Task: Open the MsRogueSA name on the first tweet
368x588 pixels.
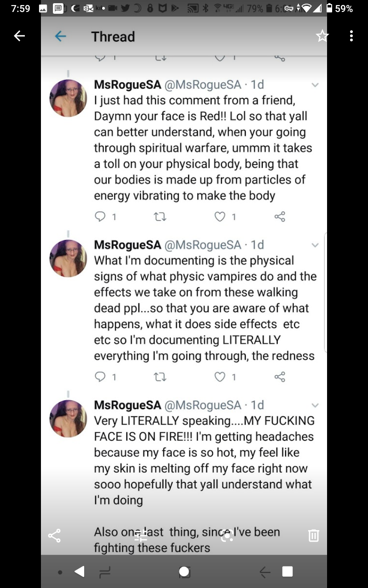Action: pos(127,85)
